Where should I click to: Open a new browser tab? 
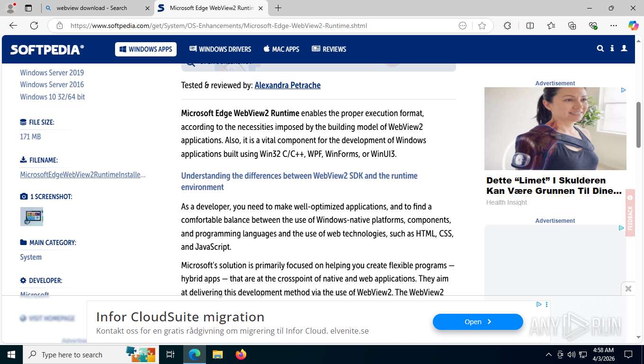[x=278, y=8]
